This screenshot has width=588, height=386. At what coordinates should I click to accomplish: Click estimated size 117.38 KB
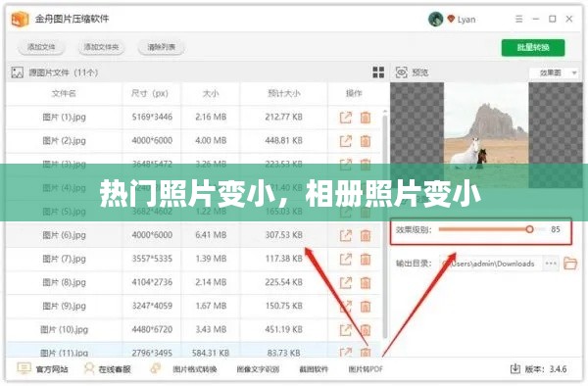point(283,259)
